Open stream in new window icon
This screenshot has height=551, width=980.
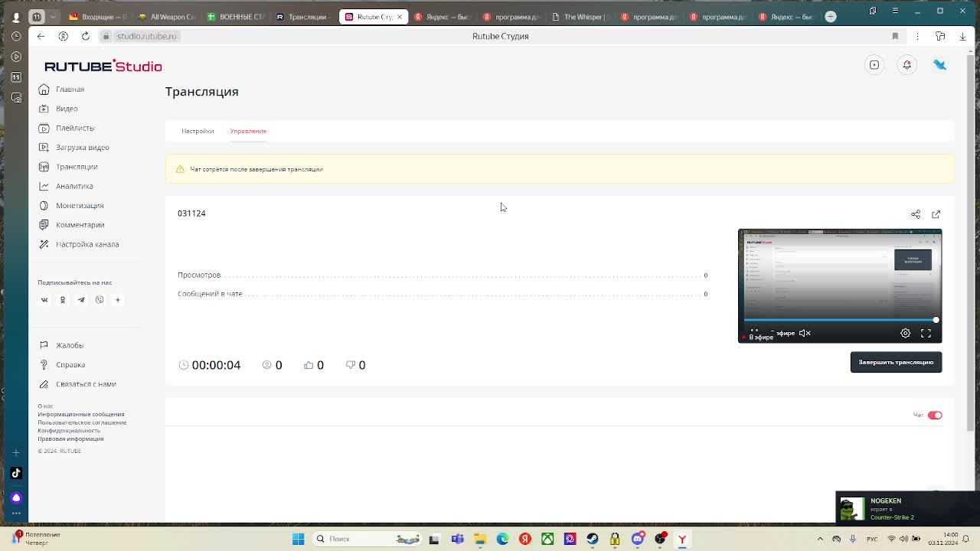pos(936,214)
